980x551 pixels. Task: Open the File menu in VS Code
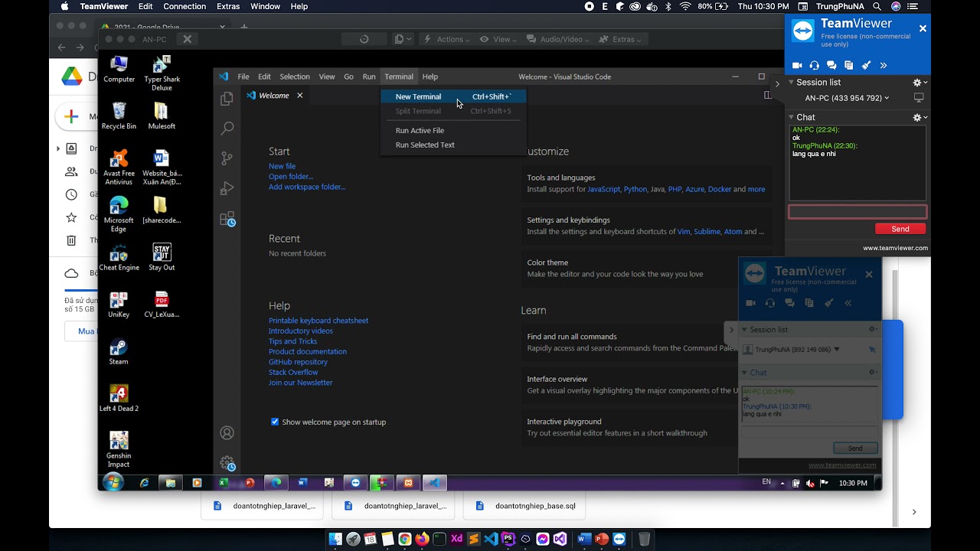click(x=243, y=77)
